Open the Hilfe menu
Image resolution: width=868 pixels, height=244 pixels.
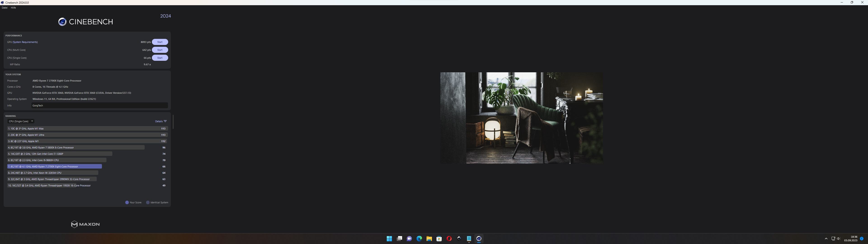pos(14,8)
